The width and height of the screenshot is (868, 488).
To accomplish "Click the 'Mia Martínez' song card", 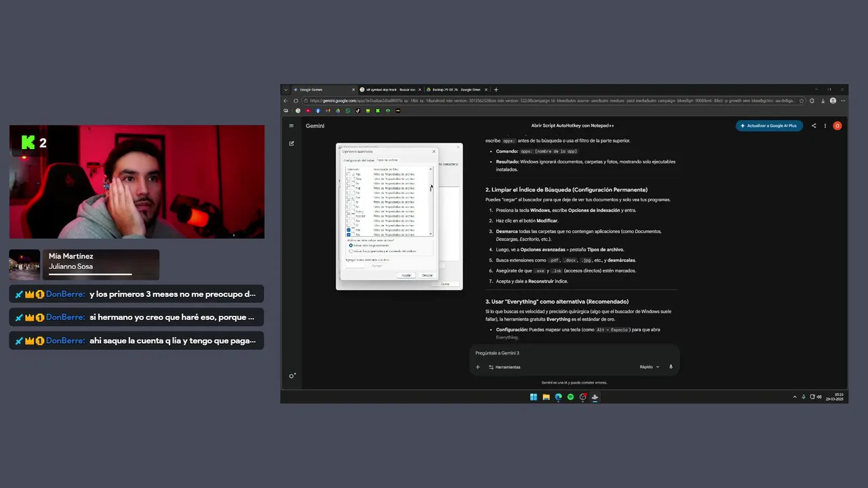I will pos(84,265).
